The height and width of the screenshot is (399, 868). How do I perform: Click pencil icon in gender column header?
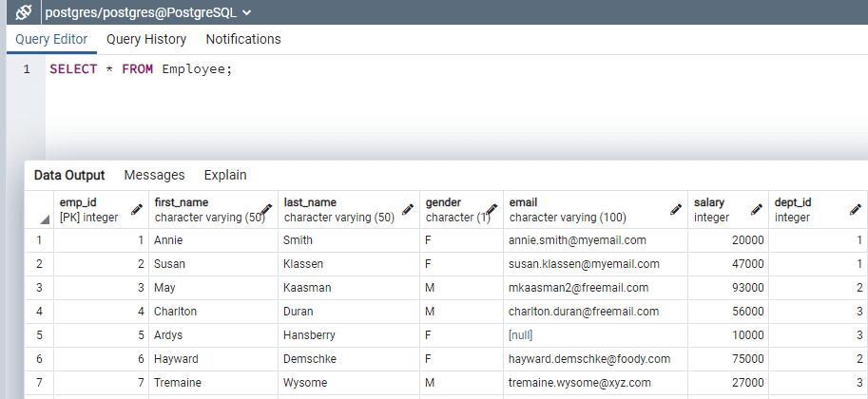coord(492,210)
